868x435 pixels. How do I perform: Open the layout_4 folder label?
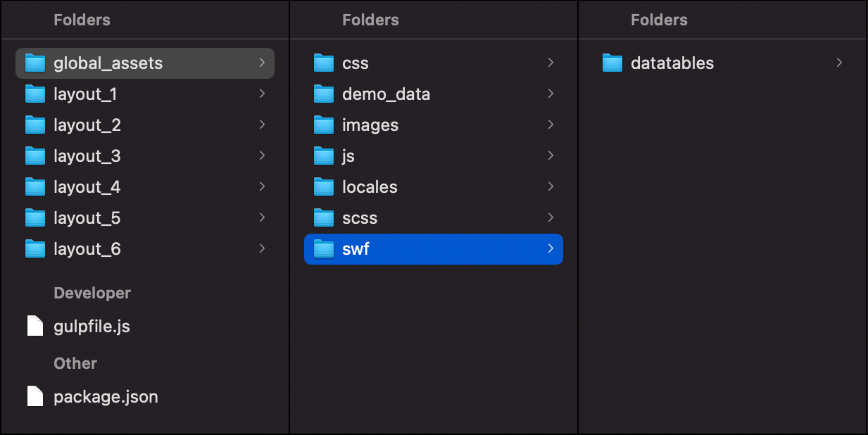point(87,187)
